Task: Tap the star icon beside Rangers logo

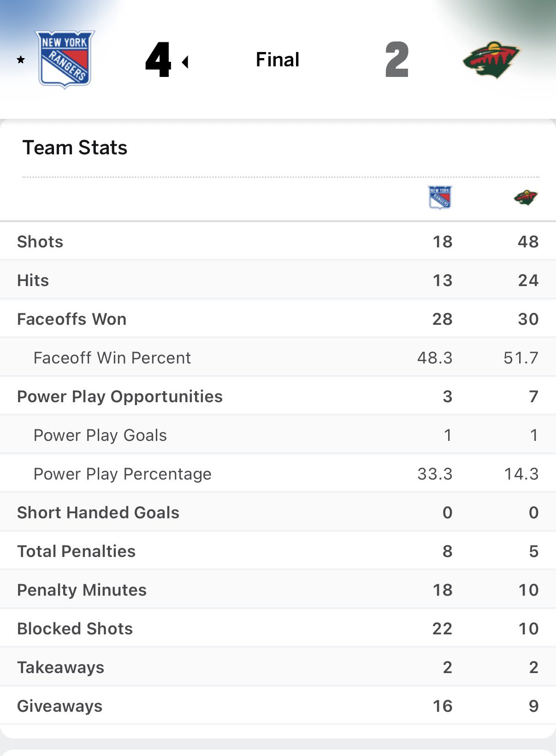Action: [21, 60]
